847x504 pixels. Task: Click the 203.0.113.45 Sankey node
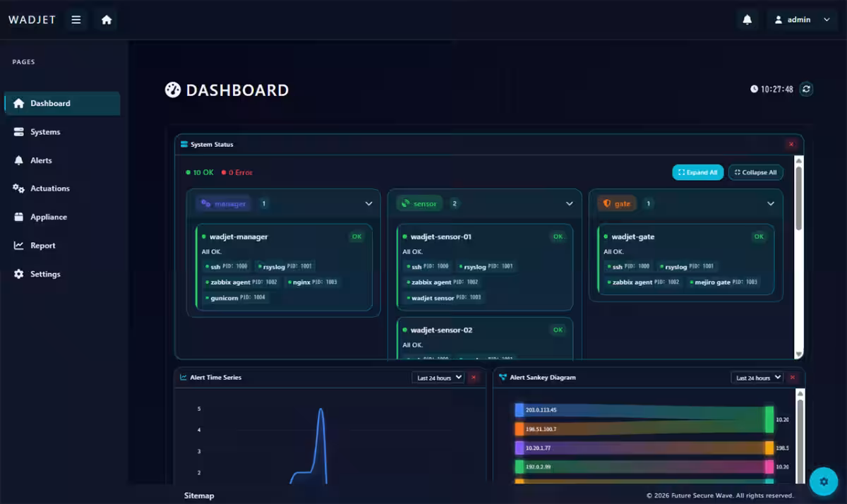[x=519, y=410]
